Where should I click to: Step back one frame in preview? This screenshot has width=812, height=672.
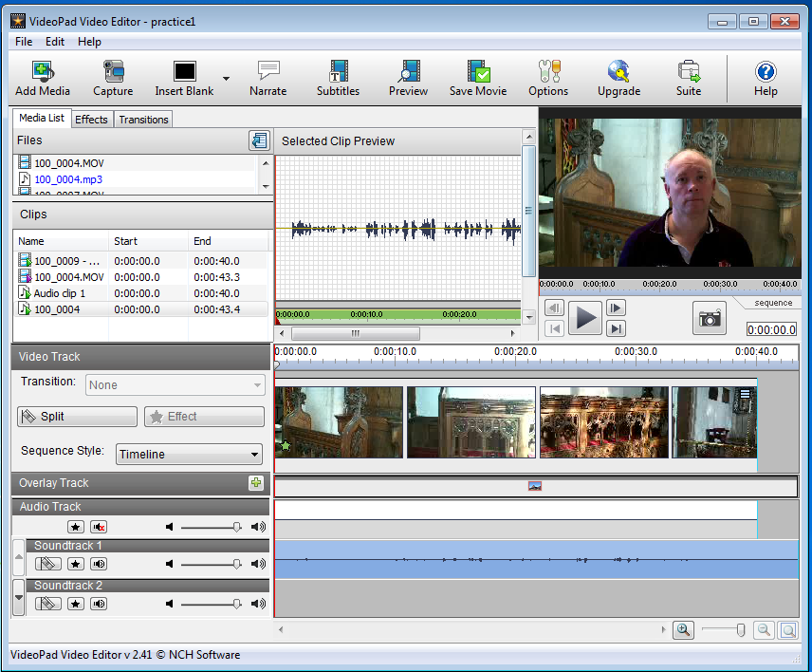[x=554, y=308]
